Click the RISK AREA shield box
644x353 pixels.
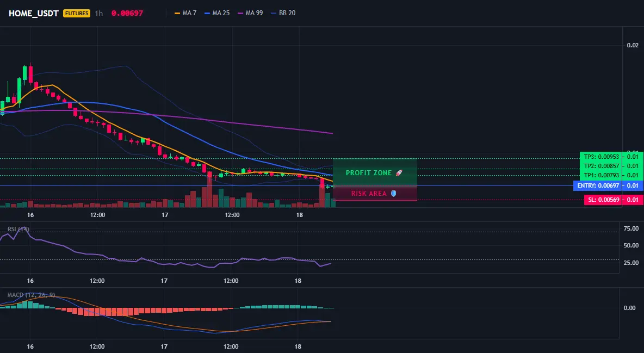pyautogui.click(x=375, y=193)
